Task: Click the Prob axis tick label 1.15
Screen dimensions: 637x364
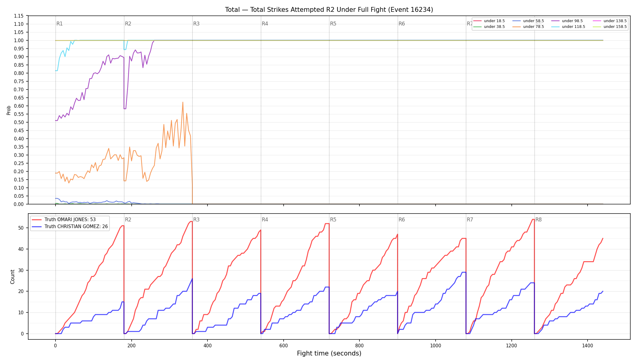Action: point(19,16)
